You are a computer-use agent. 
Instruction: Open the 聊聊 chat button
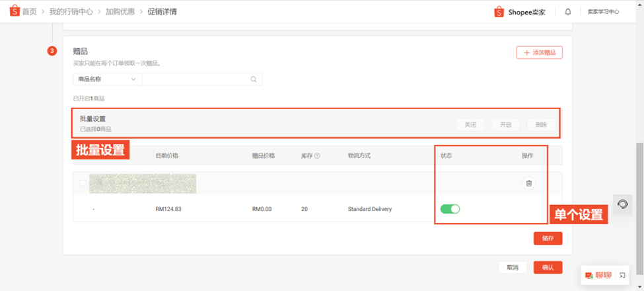[x=598, y=275]
